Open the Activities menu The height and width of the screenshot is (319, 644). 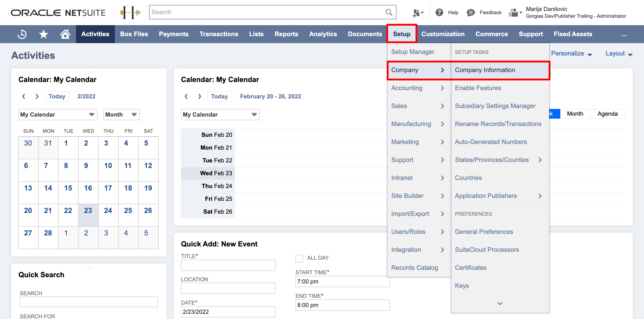tap(95, 34)
